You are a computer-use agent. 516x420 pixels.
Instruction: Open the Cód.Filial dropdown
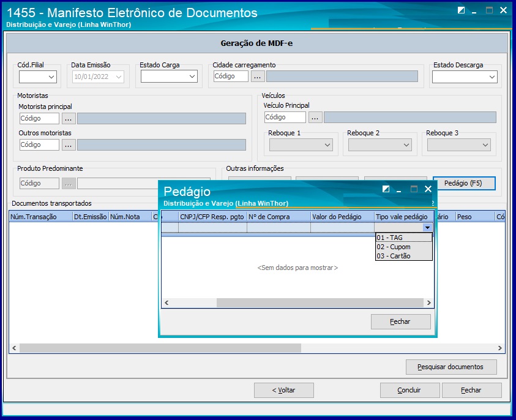tap(51, 77)
